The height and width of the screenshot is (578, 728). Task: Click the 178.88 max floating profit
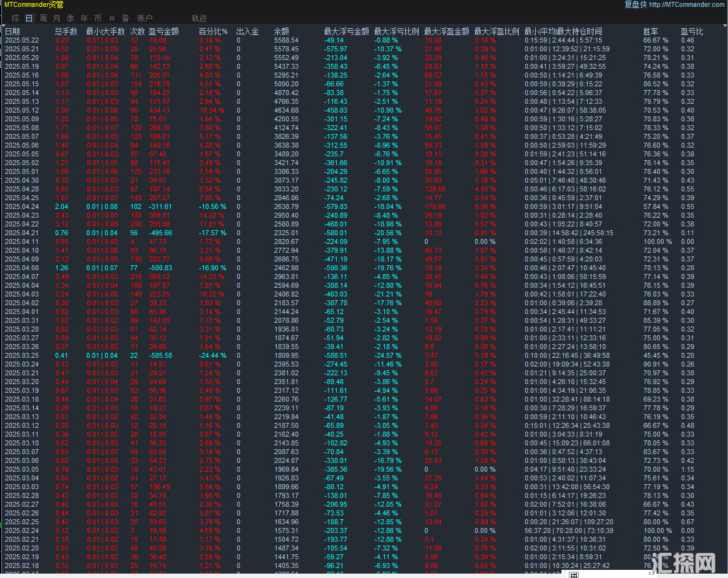[435, 206]
